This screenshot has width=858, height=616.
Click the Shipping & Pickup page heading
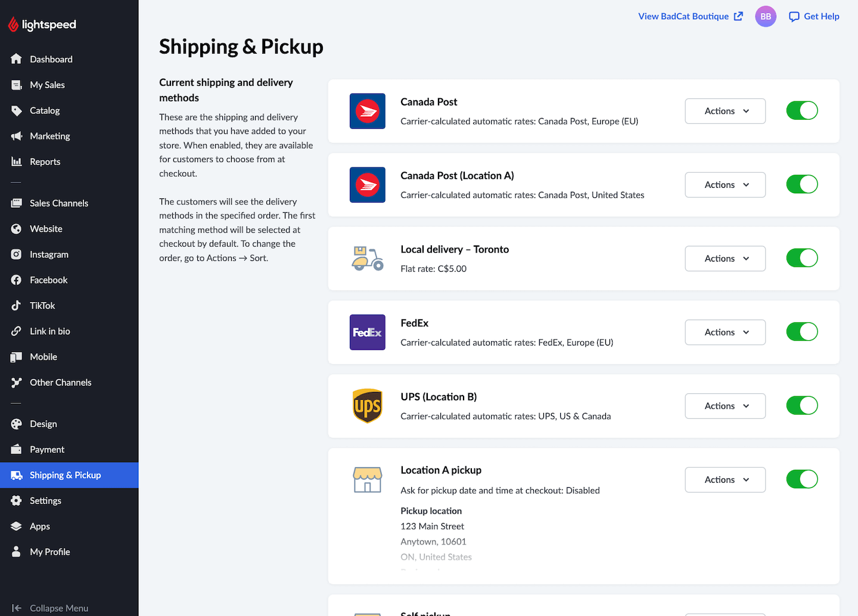coord(241,46)
